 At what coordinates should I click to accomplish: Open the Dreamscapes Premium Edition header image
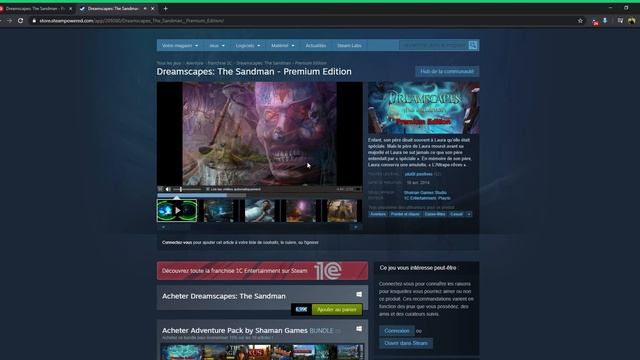(424, 108)
